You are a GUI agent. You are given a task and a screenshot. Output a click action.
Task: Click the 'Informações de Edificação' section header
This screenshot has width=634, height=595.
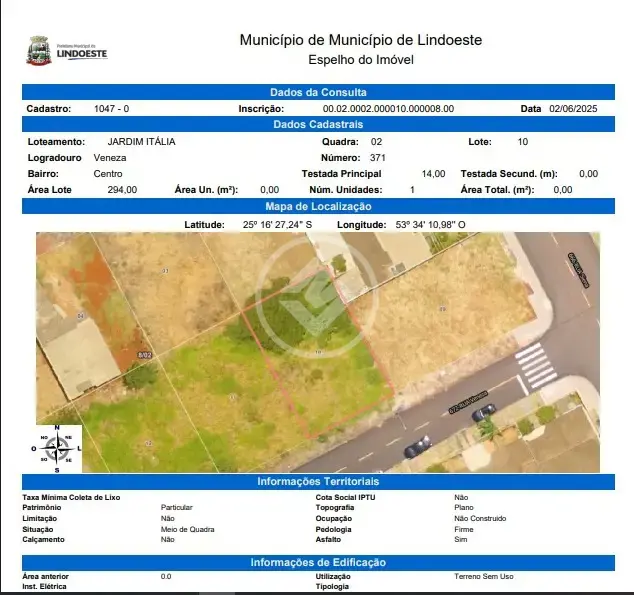[x=318, y=562]
